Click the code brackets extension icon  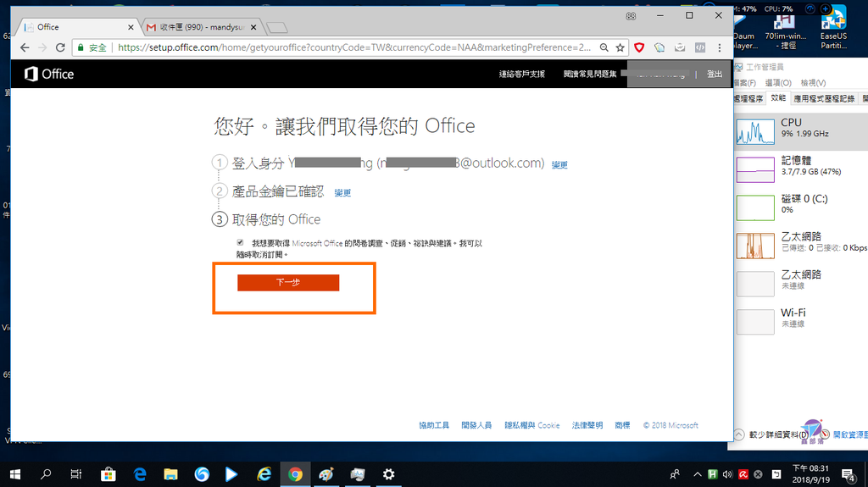[x=700, y=47]
